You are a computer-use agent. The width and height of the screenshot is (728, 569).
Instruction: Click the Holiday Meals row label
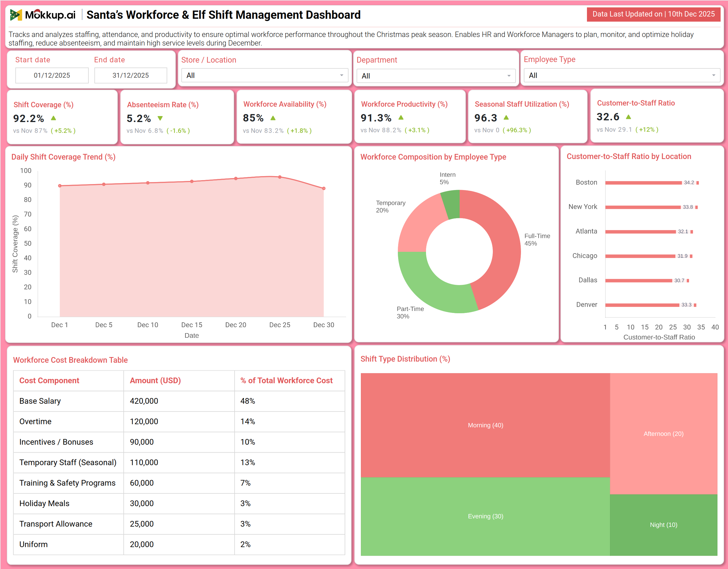pyautogui.click(x=44, y=503)
